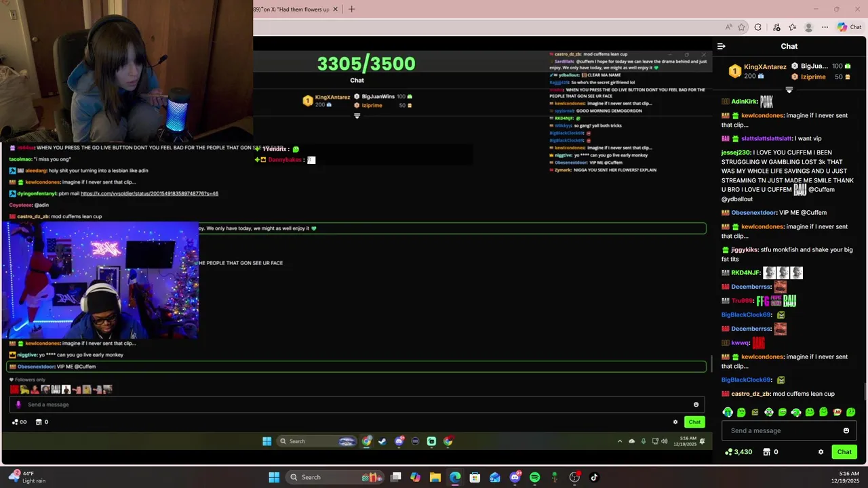Screen dimensions: 868x488
Task: Click the 3305/3500 goal counter
Action: click(x=366, y=64)
